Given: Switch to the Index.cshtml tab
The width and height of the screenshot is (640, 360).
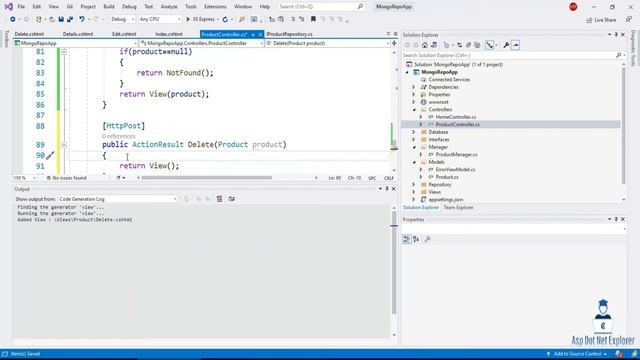Looking at the screenshot, I should 169,34.
